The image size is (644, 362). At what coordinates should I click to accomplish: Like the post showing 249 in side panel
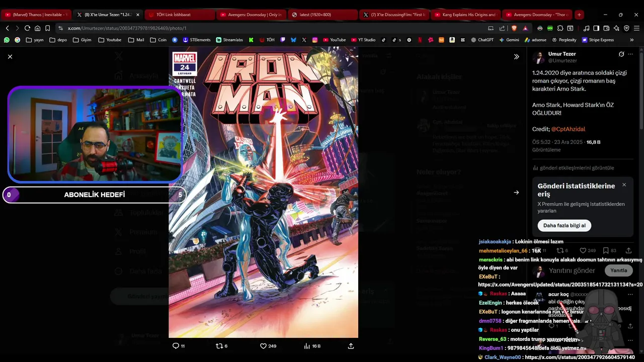[588, 250]
